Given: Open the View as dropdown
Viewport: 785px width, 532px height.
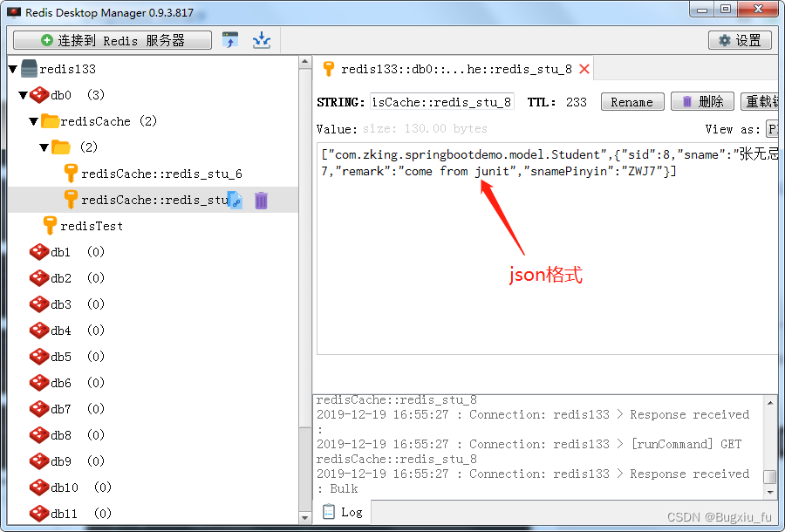Looking at the screenshot, I should [773, 129].
